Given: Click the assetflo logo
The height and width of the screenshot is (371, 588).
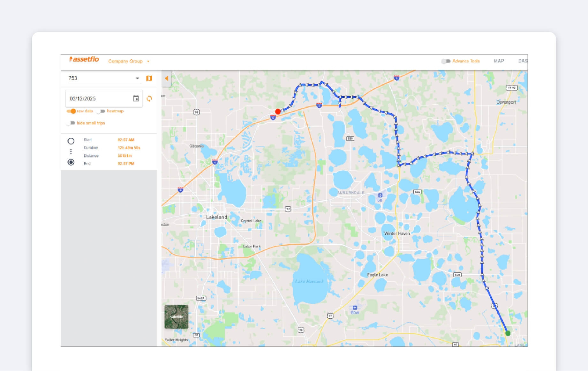Looking at the screenshot, I should (x=84, y=59).
